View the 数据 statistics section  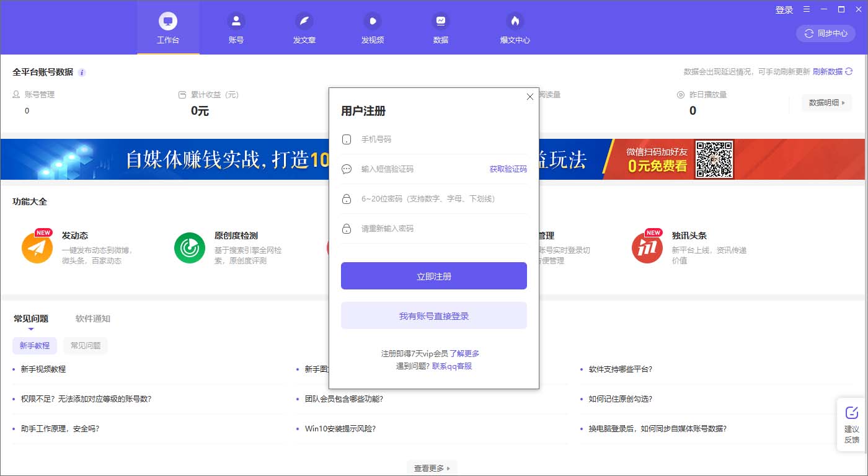point(440,27)
